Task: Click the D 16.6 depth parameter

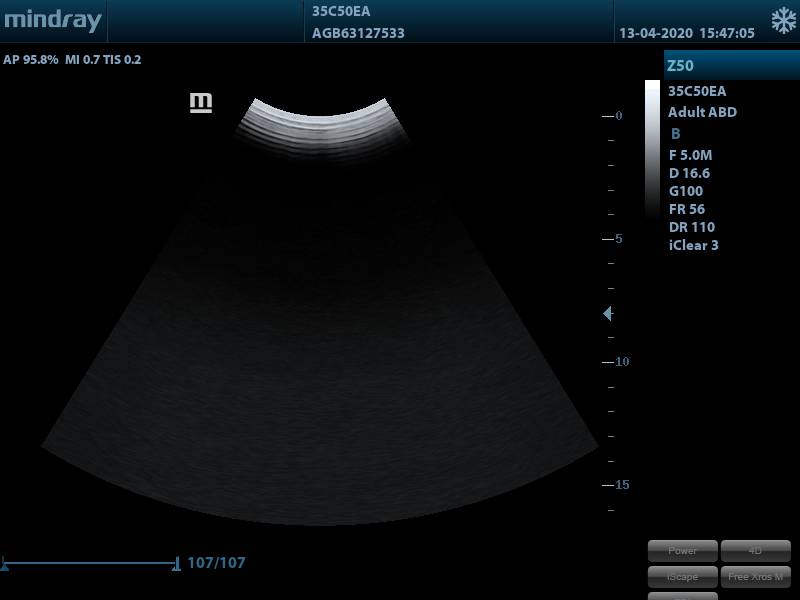Action: tap(689, 173)
